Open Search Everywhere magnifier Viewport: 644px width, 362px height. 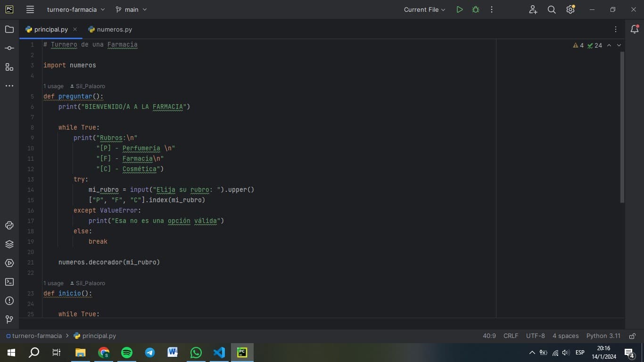point(552,9)
